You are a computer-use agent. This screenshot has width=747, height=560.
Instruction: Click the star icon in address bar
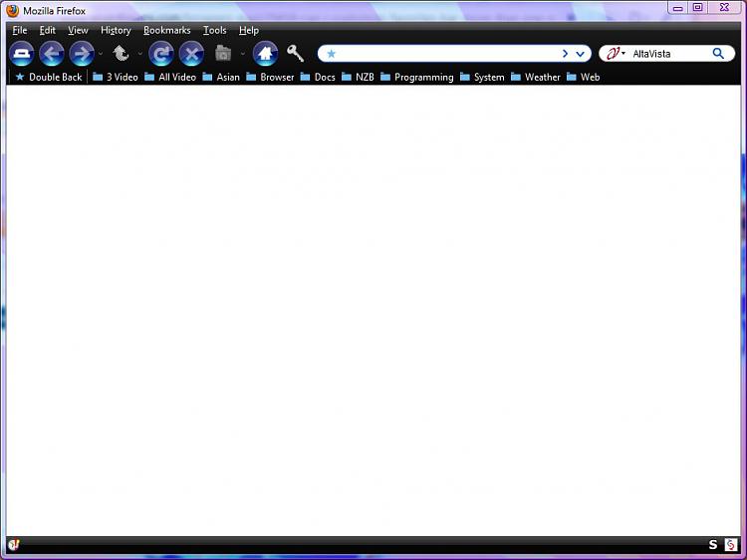coord(332,54)
